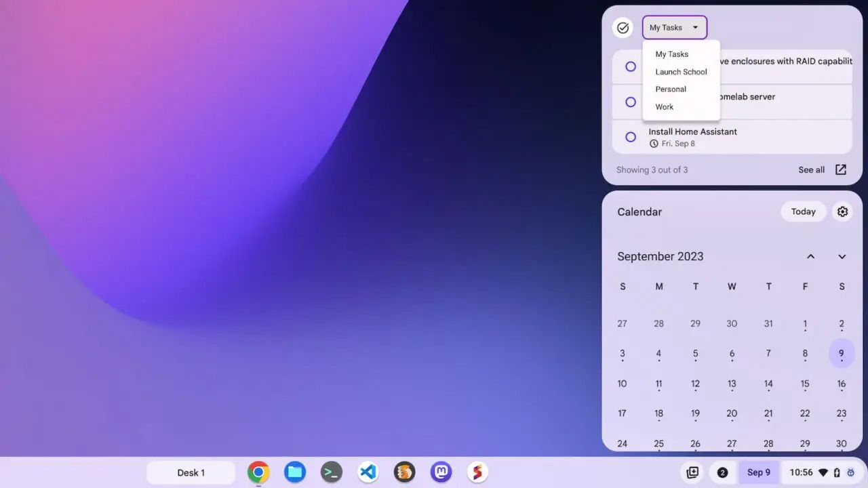Open the Files app from the shelf
This screenshot has width=868, height=488.
coord(294,472)
